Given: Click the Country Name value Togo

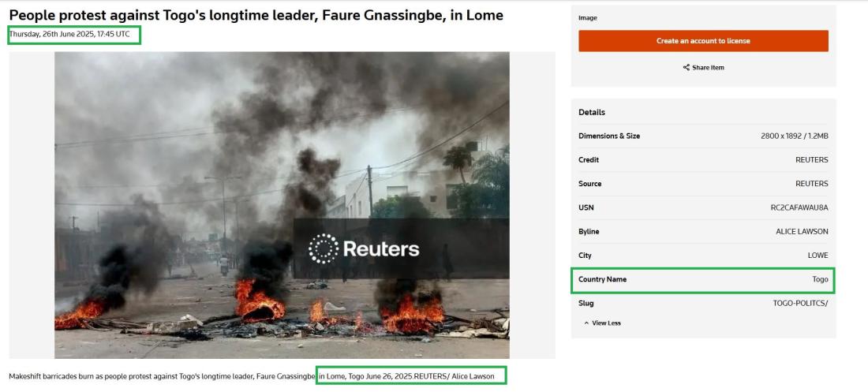Looking at the screenshot, I should pos(820,279).
